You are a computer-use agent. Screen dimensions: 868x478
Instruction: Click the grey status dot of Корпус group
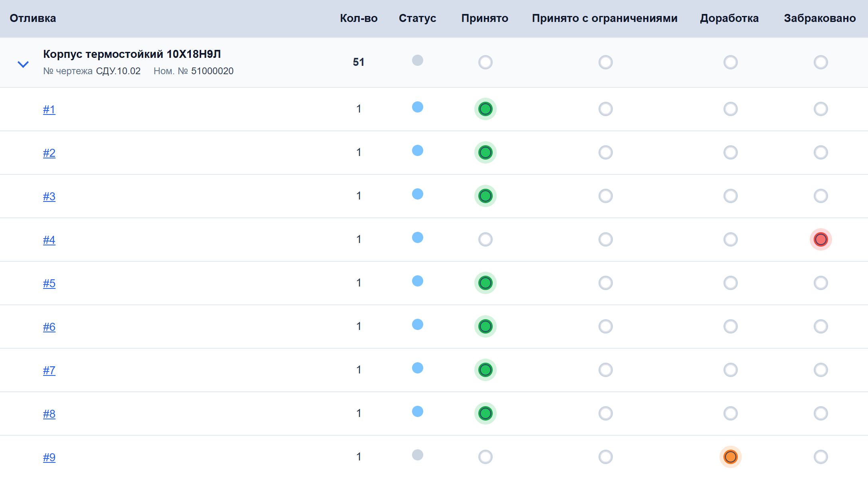point(418,60)
